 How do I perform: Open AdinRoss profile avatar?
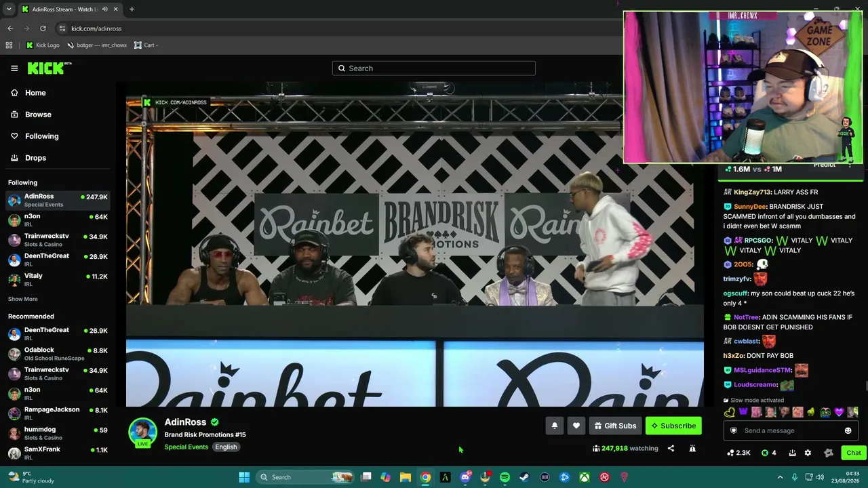pos(142,432)
